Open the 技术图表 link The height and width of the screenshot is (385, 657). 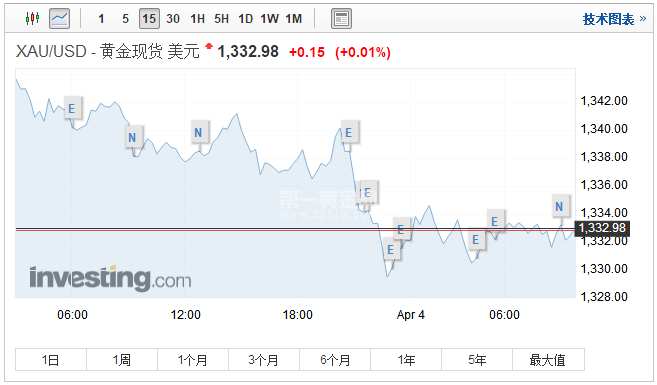point(614,19)
